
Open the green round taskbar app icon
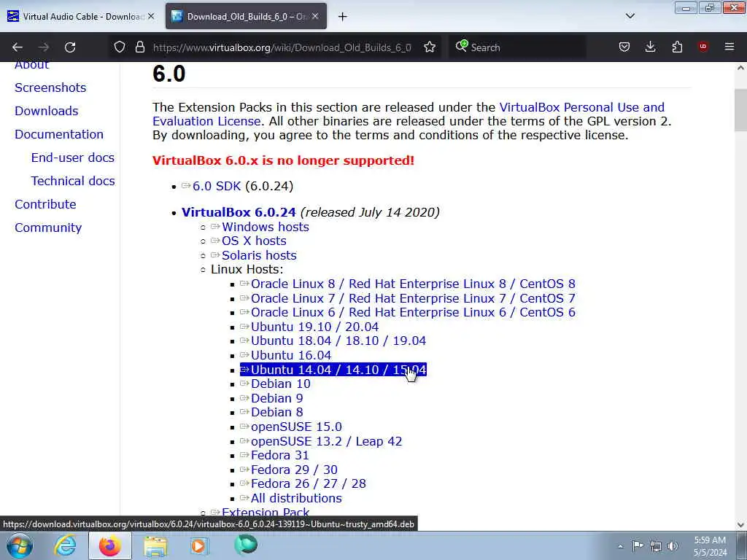[246, 545]
